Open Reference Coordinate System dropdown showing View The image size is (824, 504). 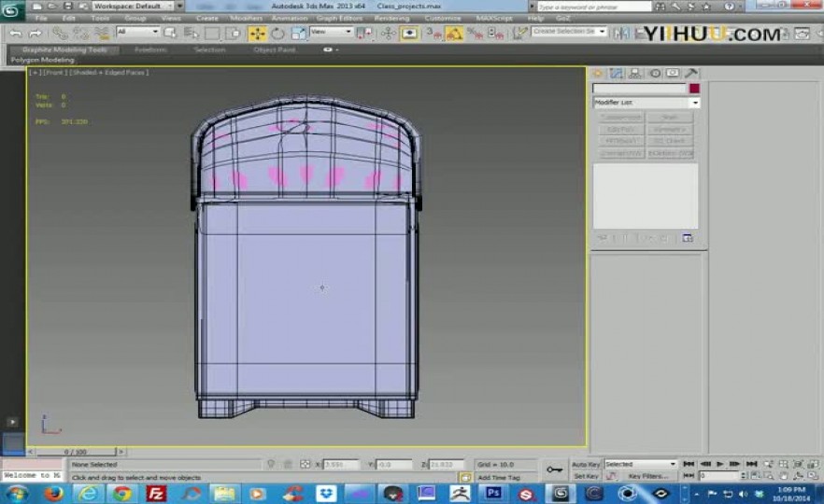point(331,32)
